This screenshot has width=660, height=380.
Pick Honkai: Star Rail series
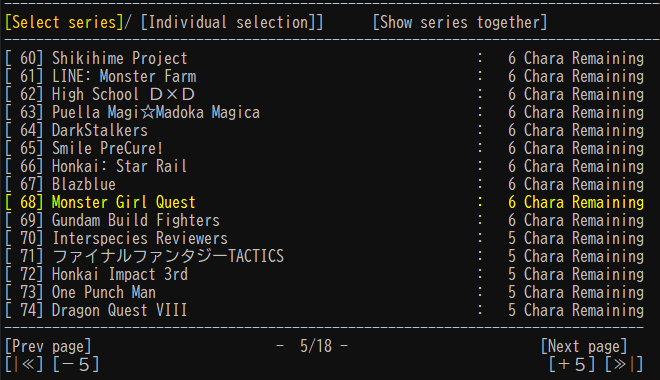click(x=324, y=166)
